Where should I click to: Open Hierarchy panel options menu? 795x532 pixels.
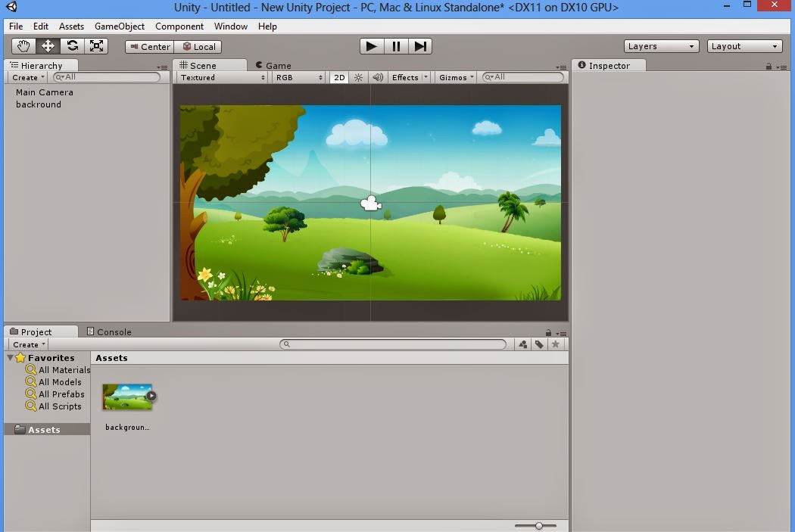pos(162,67)
